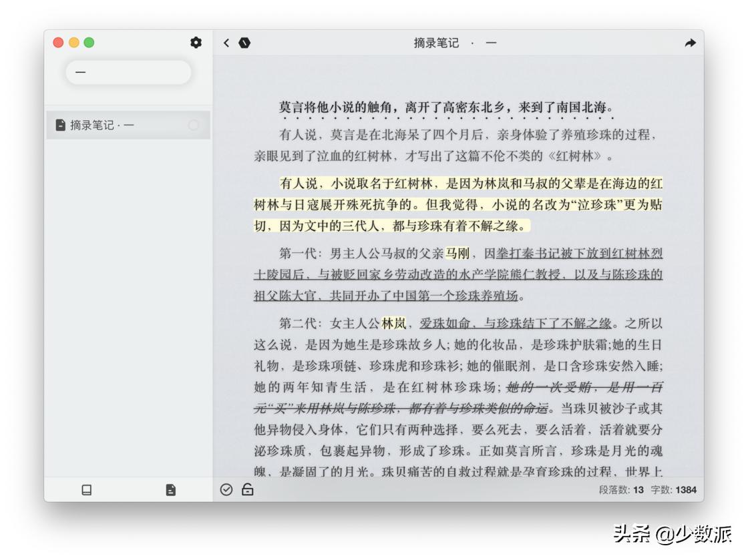Click the hexagonal app logo in the title bar
Image resolution: width=748 pixels, height=560 pixels.
coord(244,42)
